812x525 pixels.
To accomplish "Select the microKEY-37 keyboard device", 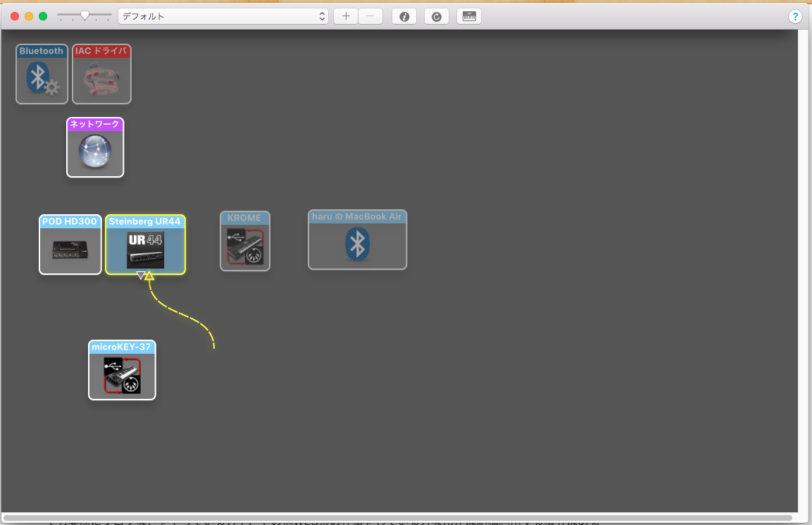I will pyautogui.click(x=123, y=370).
